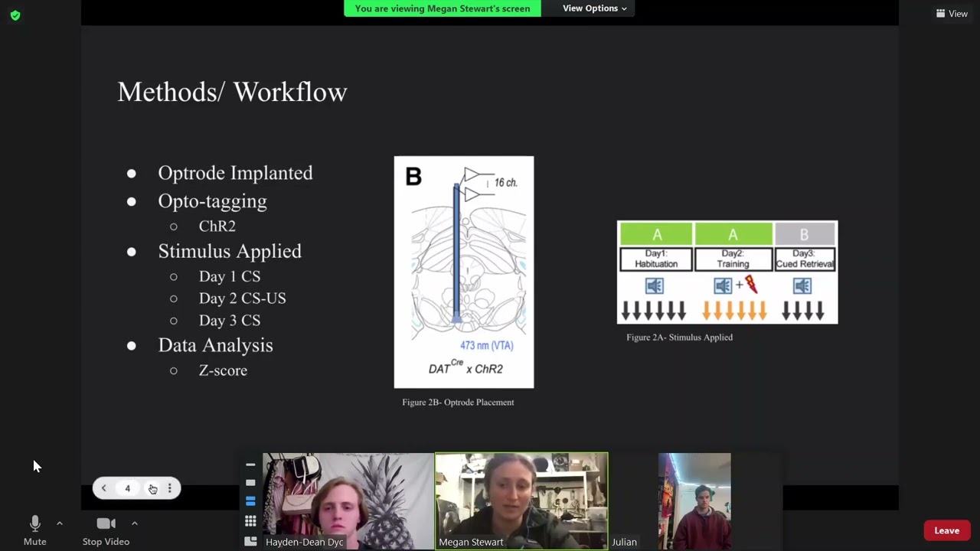Click the 'You are viewing Megan Stewart's screen' banner
980x551 pixels.
click(x=443, y=8)
